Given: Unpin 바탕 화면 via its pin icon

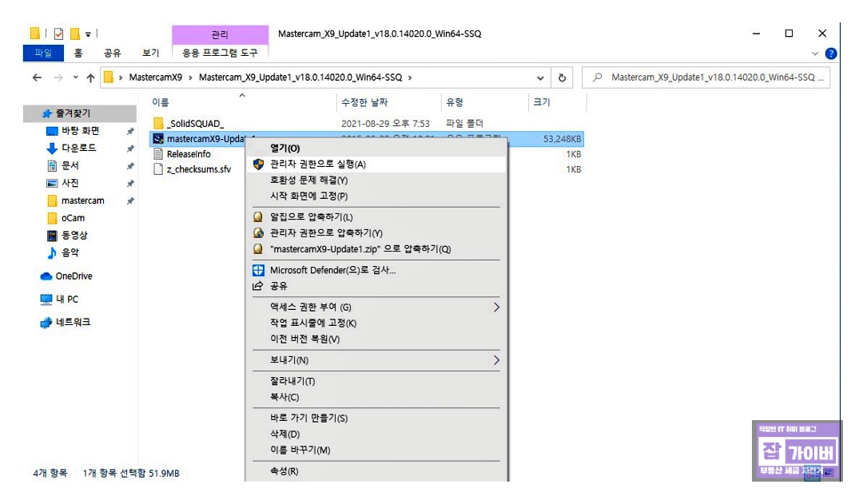Looking at the screenshot, I should pos(130,131).
